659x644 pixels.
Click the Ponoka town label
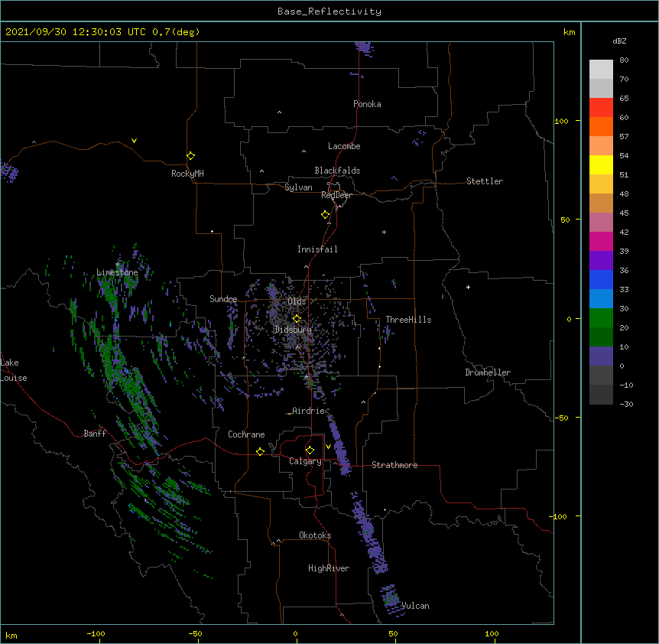367,104
